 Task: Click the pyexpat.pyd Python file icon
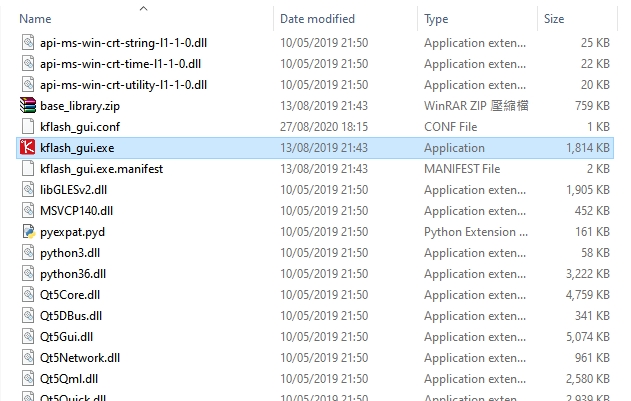(27, 232)
